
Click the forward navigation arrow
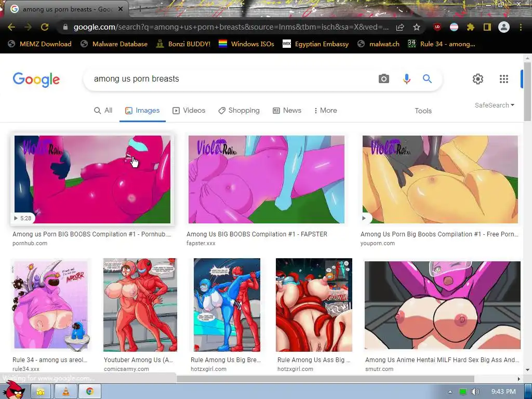pos(28,27)
